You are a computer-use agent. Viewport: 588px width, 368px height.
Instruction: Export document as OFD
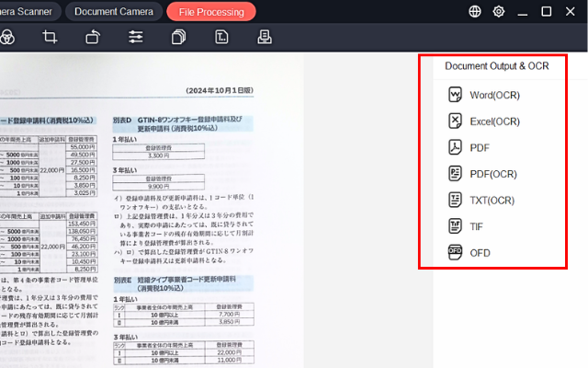479,253
